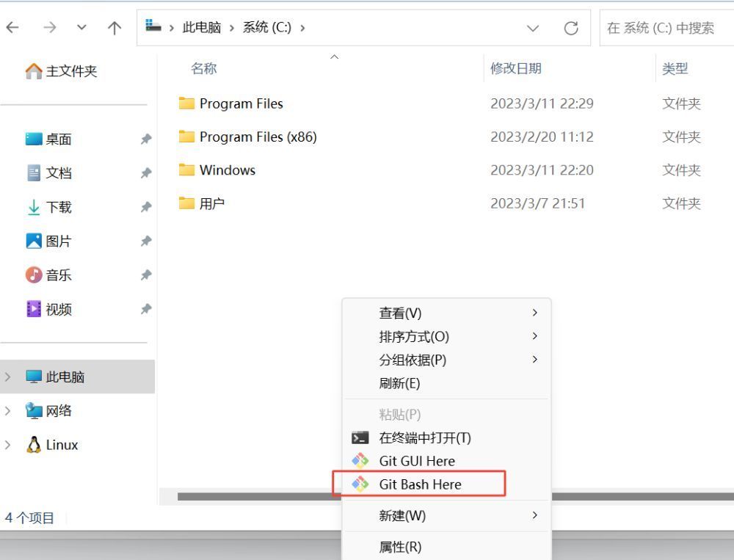Expand chevron after 系统 (C:) breadcrumb
Viewport: 734px width, 560px height.
(303, 28)
